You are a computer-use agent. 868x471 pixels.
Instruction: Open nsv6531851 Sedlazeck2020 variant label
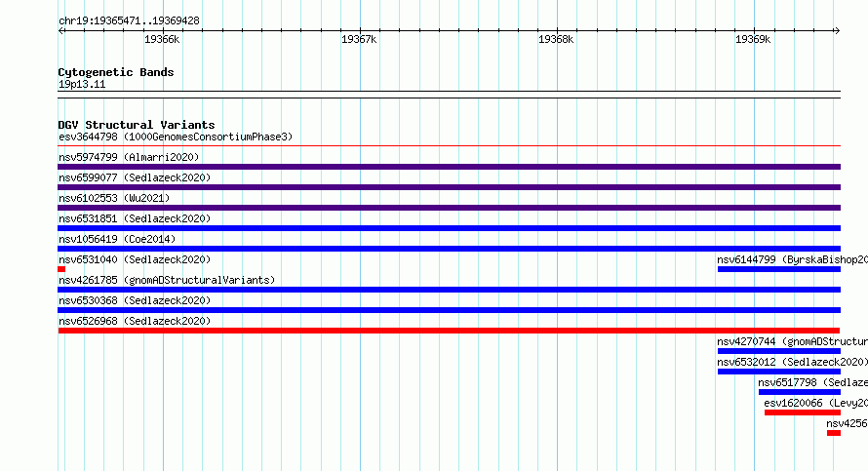click(135, 218)
